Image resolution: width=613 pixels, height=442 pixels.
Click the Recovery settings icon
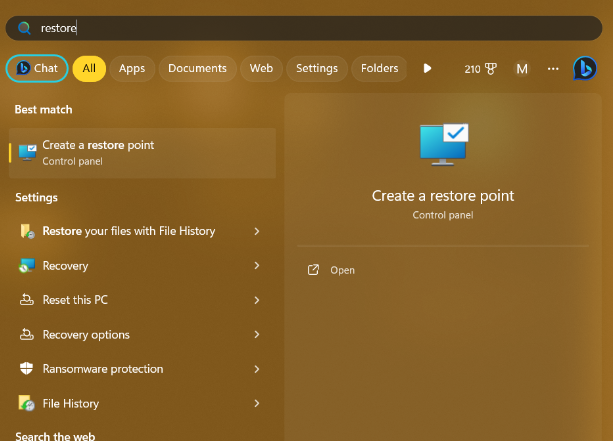[26, 266]
